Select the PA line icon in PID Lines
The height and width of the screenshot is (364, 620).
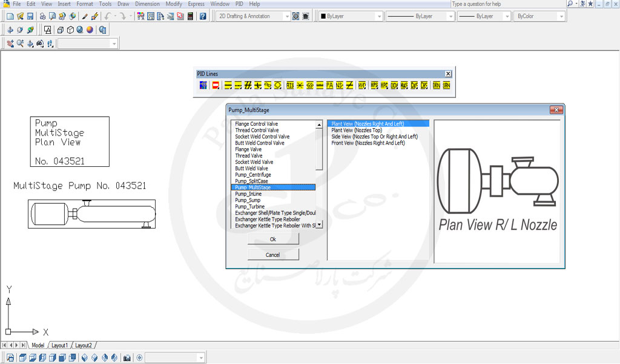click(x=330, y=85)
